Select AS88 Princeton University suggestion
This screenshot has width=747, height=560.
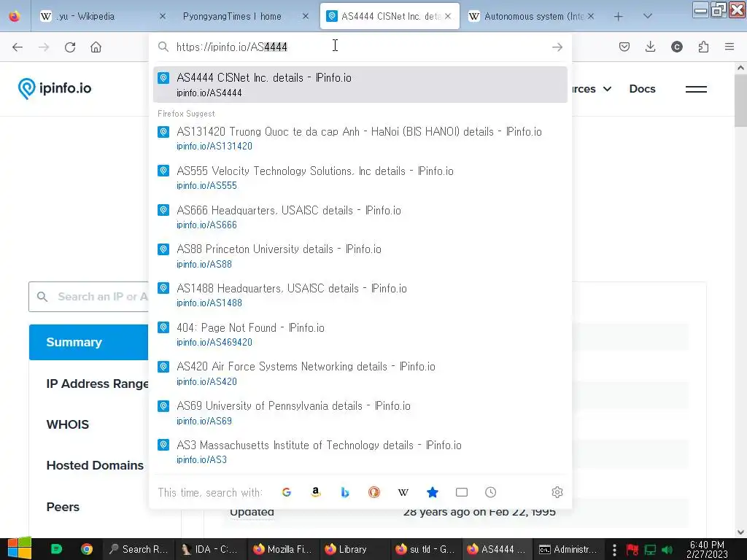coord(360,256)
